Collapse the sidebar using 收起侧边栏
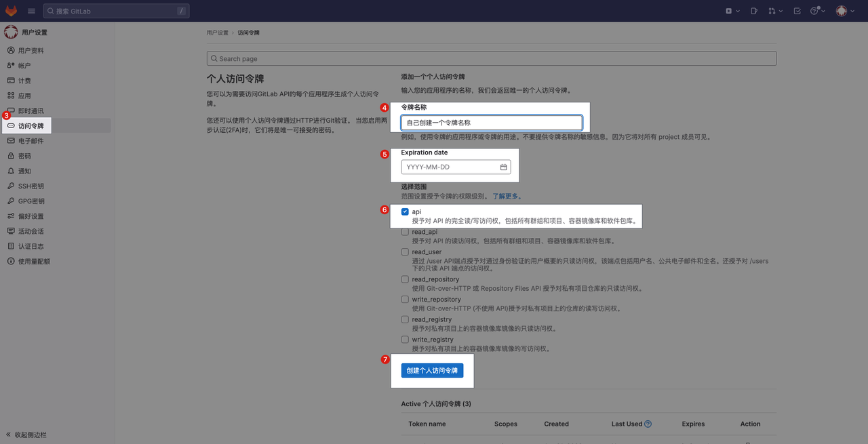The height and width of the screenshot is (444, 868). coord(27,435)
